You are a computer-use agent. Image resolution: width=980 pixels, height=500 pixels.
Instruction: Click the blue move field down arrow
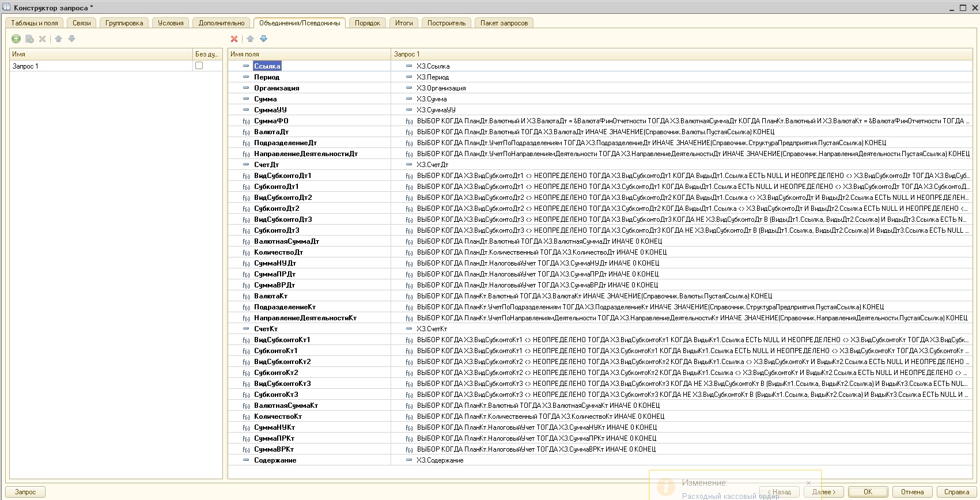click(263, 39)
